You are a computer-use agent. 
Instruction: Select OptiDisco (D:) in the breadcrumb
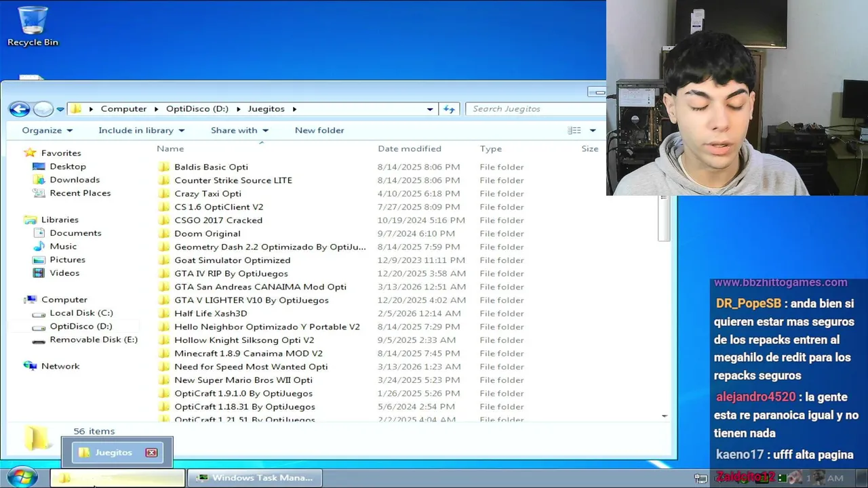coord(197,108)
